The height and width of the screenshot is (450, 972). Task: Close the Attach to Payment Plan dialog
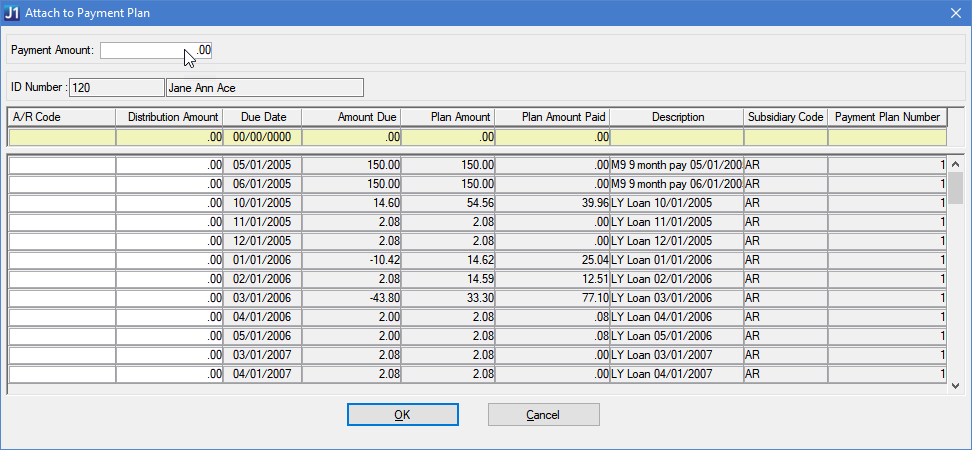point(953,12)
